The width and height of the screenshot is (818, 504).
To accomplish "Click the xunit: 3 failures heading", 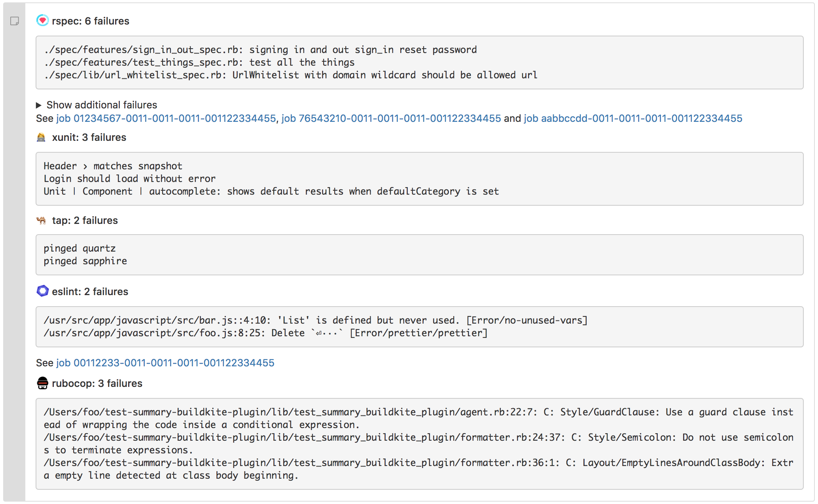I will click(89, 137).
